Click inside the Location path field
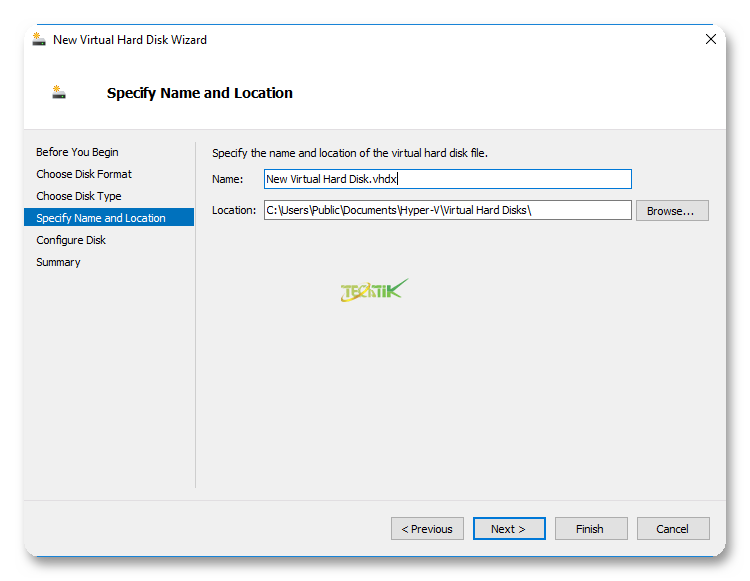 [x=447, y=210]
